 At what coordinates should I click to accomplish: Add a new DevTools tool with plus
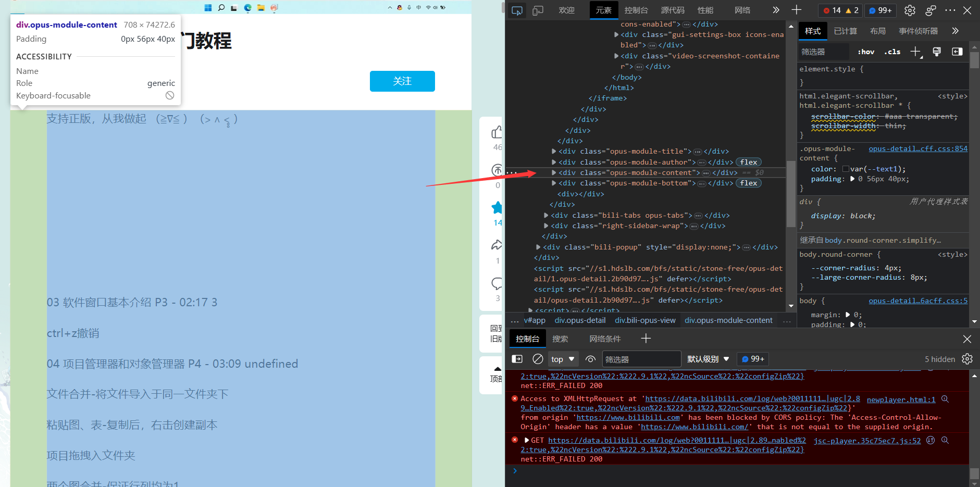[x=797, y=10]
